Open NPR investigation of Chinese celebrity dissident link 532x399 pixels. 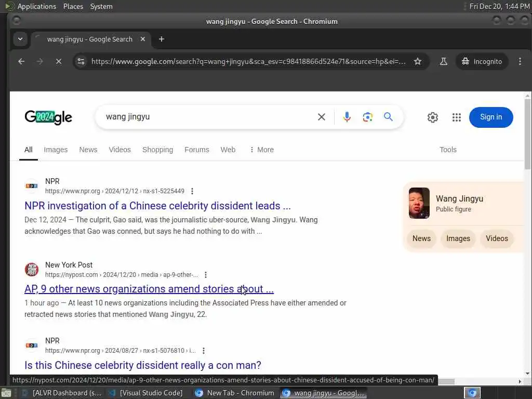pos(157,206)
